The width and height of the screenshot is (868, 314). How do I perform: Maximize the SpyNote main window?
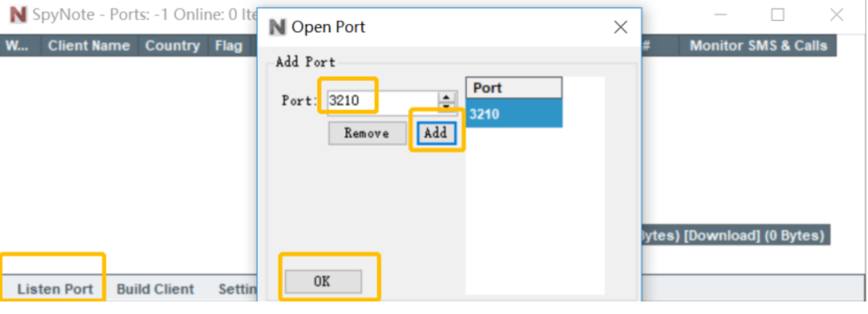click(x=777, y=15)
